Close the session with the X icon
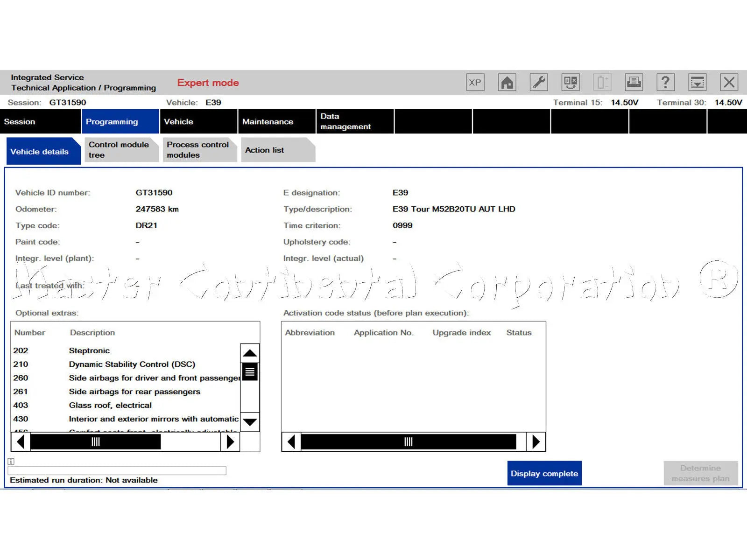The width and height of the screenshot is (747, 560). (729, 82)
